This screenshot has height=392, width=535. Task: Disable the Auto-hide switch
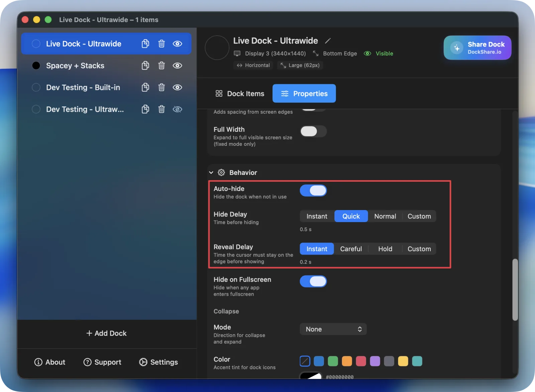tap(313, 191)
